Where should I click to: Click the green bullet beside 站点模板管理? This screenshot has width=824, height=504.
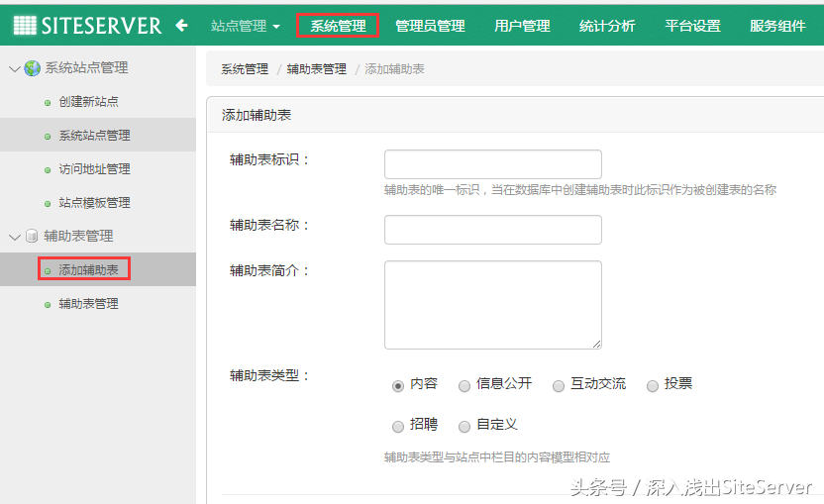click(48, 204)
